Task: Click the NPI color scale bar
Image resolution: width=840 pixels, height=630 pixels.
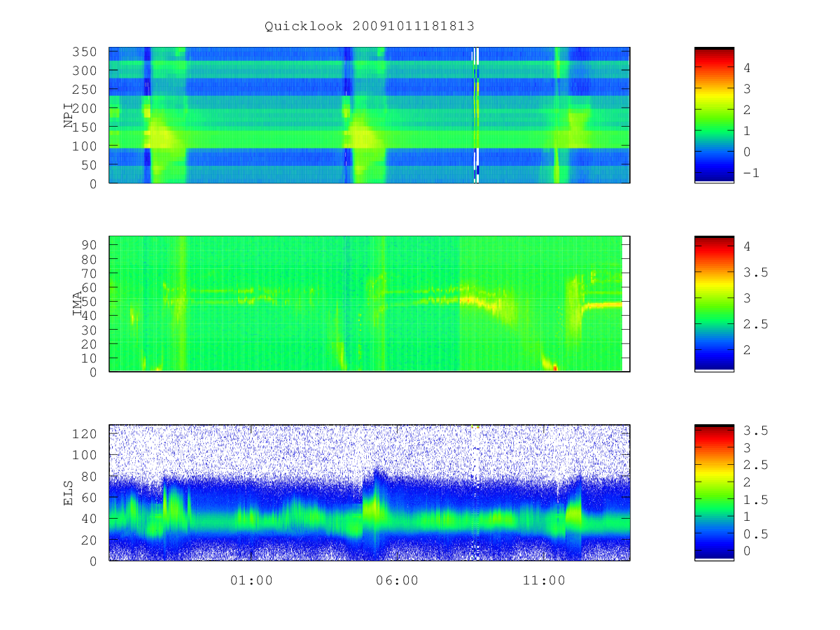Action: 714,115
